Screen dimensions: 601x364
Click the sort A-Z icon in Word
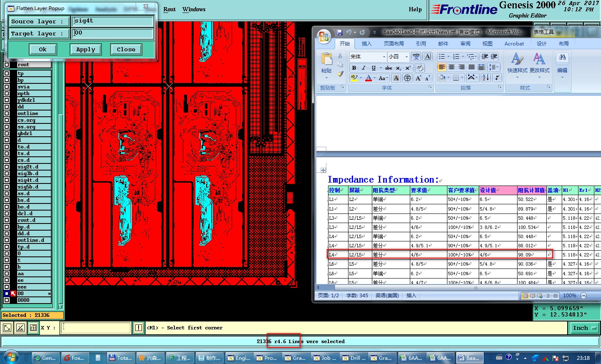(486, 78)
